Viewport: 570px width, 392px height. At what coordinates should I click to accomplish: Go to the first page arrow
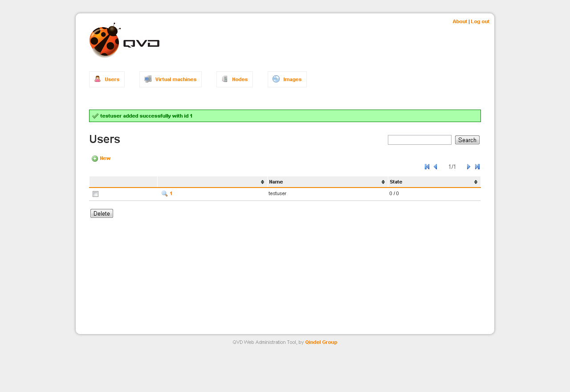[427, 167]
